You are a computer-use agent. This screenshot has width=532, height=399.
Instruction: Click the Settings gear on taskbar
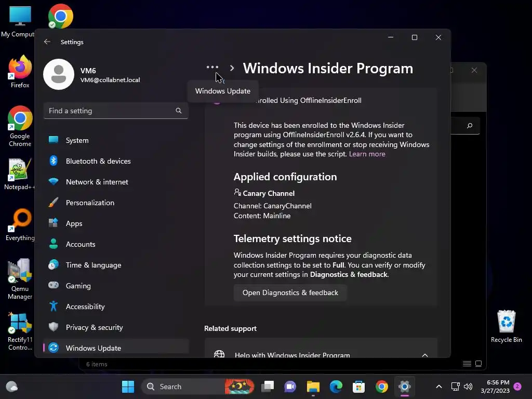pos(404,387)
